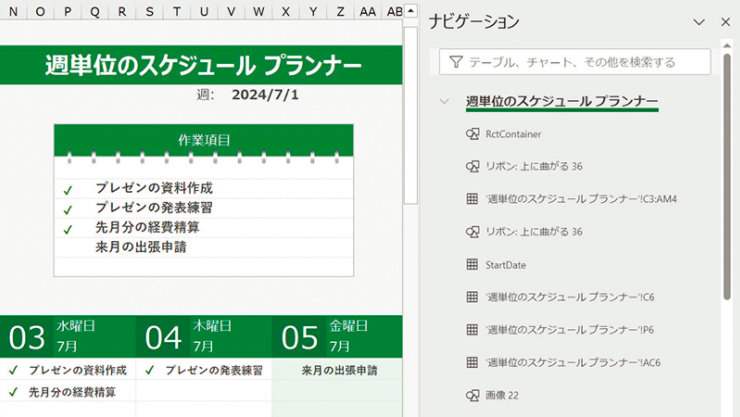Viewport: 740px width, 417px height.
Task: Select the 来月の出張申請 entry under 金曜日
Action: pos(339,370)
